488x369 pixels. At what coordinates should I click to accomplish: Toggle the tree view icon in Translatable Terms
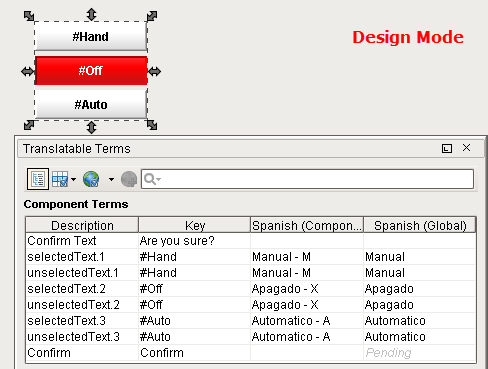38,179
